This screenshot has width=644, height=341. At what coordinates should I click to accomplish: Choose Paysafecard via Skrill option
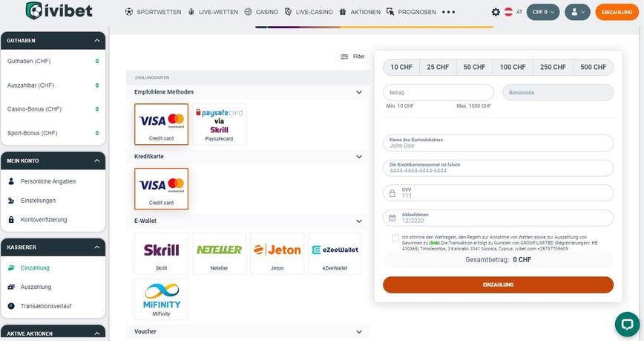point(219,124)
